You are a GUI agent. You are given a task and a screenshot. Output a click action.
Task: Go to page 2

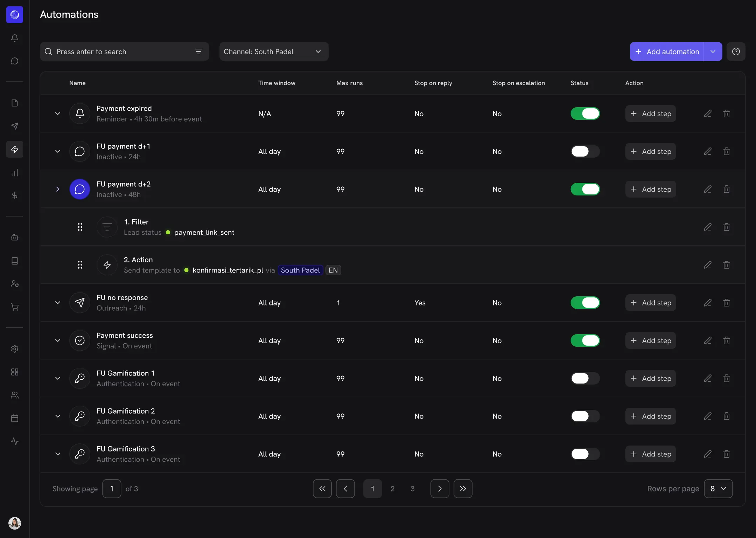coord(393,489)
